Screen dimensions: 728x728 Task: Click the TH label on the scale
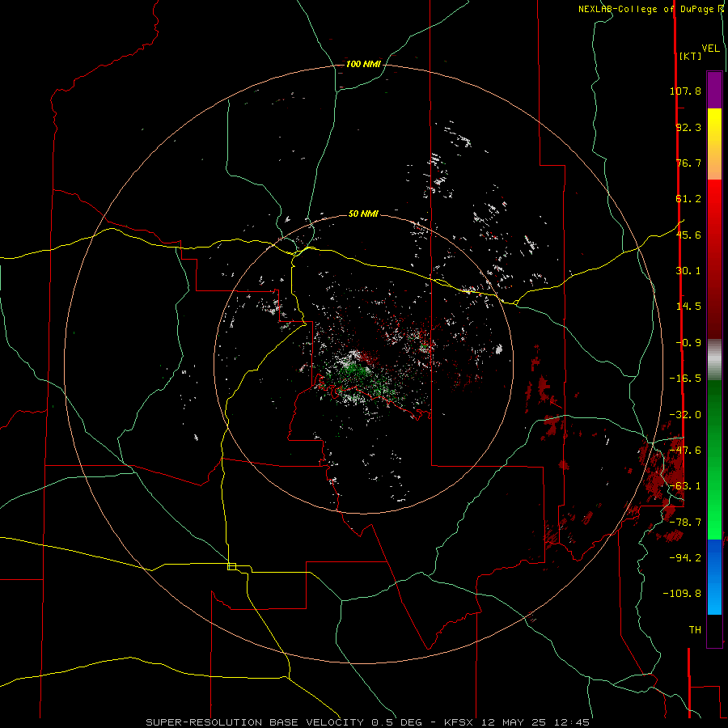pos(695,630)
